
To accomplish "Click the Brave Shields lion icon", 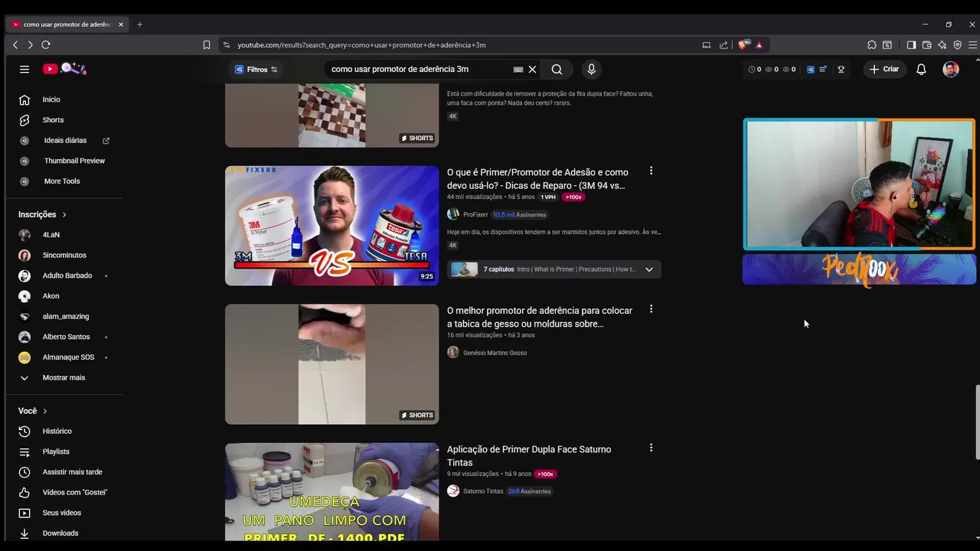I will pos(742,45).
